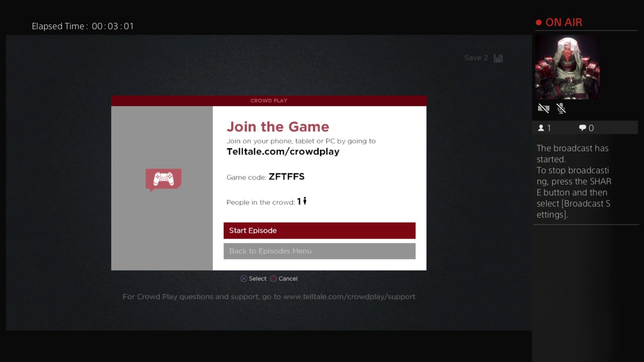Click the Cancel label at dialog bottom
The height and width of the screenshot is (362, 644).
click(288, 279)
